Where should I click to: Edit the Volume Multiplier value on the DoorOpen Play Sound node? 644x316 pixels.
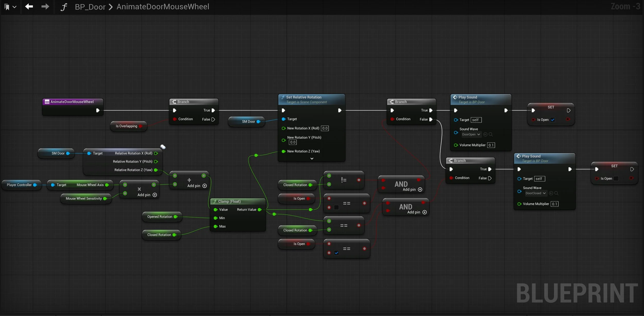(491, 145)
